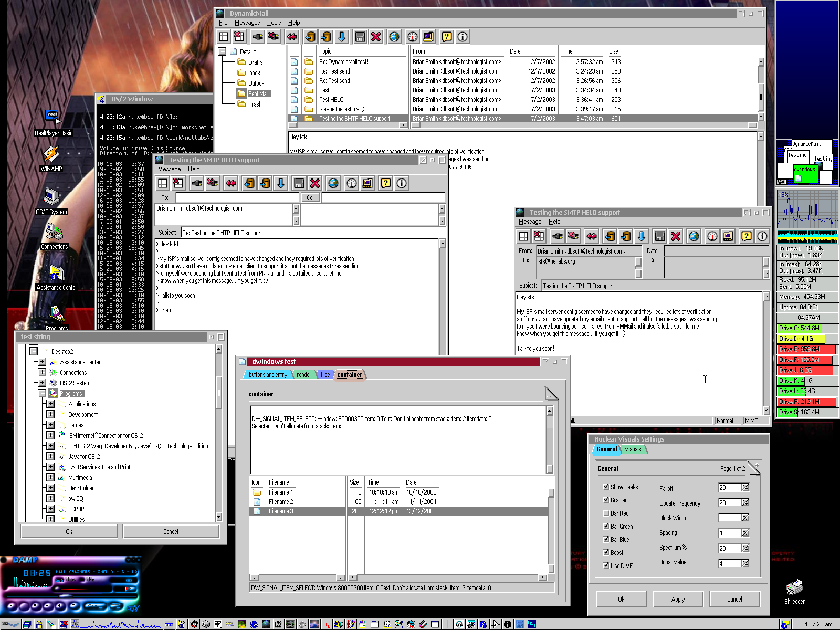840x630 pixels.
Task: Switch to the render tab
Action: [x=304, y=374]
